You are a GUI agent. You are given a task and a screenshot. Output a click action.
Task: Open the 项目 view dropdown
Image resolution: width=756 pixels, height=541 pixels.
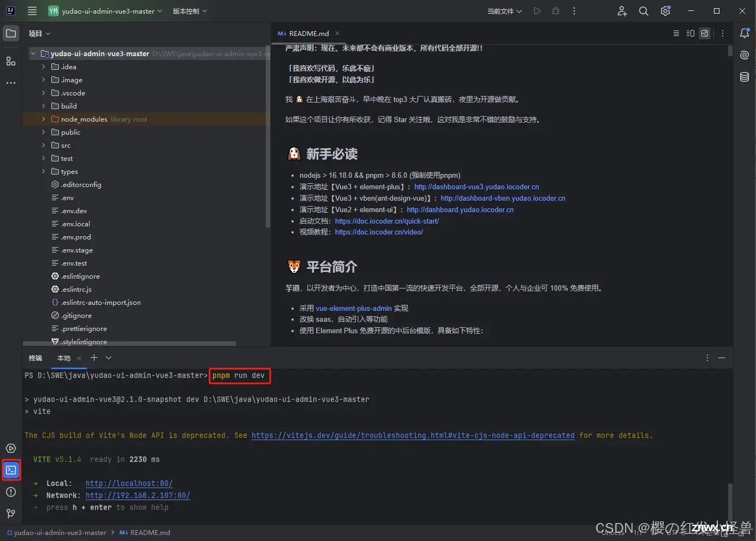tap(39, 33)
